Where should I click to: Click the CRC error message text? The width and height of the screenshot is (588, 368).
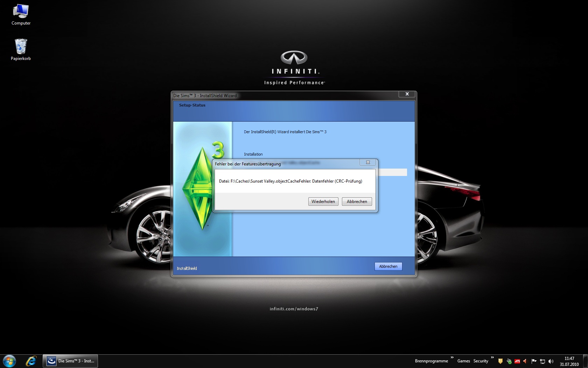coord(290,181)
